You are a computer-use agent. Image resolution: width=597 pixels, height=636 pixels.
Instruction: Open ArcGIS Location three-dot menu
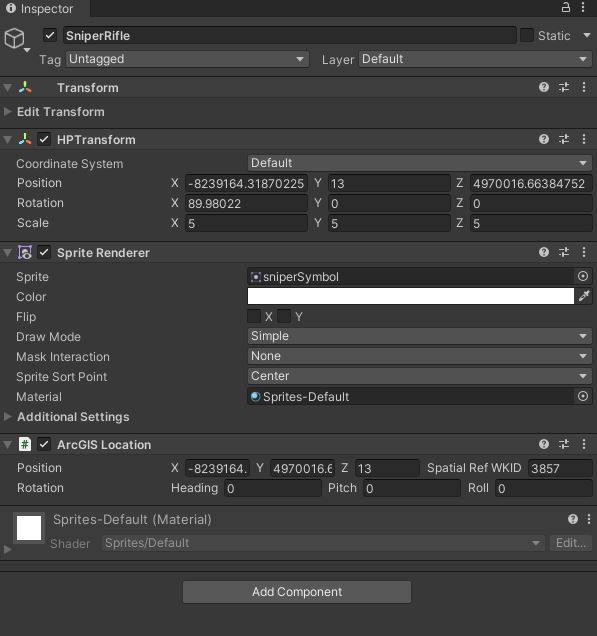[x=584, y=444]
